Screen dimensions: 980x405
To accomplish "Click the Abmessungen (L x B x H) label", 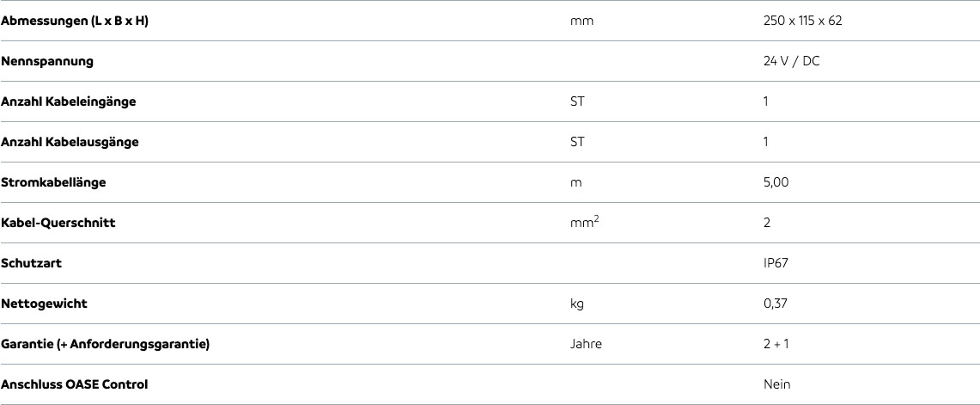I will point(75,21).
